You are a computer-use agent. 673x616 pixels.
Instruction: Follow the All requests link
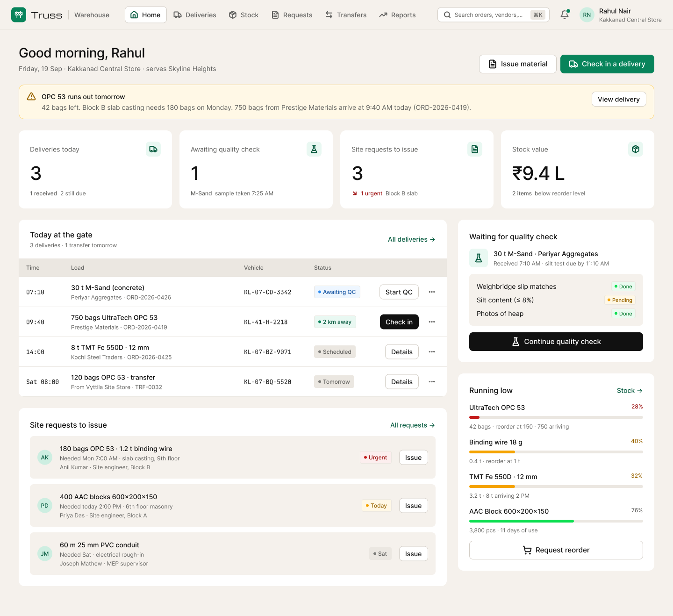pos(413,425)
